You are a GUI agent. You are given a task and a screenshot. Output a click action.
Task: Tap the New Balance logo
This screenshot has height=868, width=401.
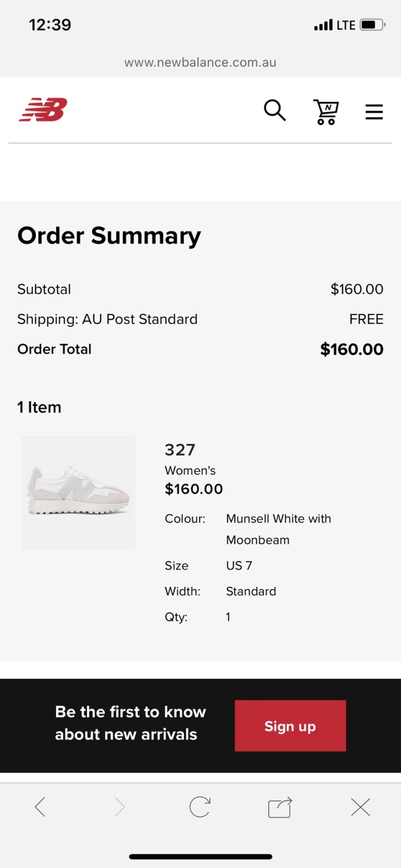tap(43, 110)
